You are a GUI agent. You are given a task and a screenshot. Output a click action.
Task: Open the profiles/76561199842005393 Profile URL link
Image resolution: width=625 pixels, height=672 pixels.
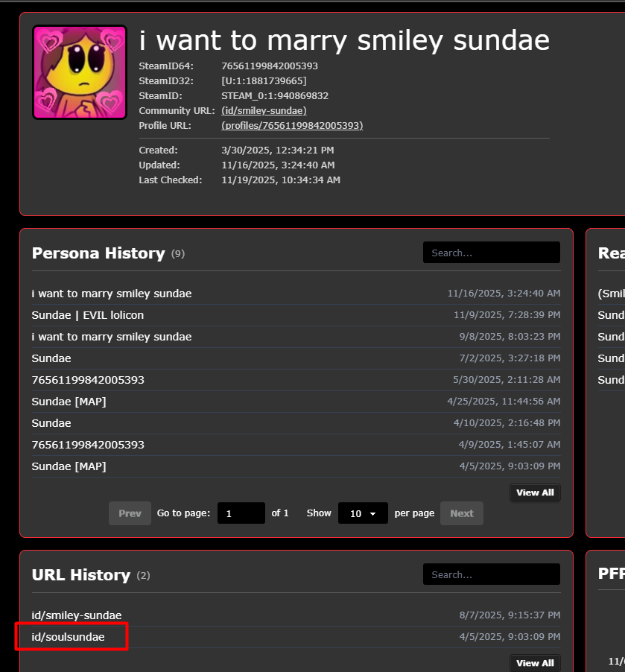[x=292, y=126]
